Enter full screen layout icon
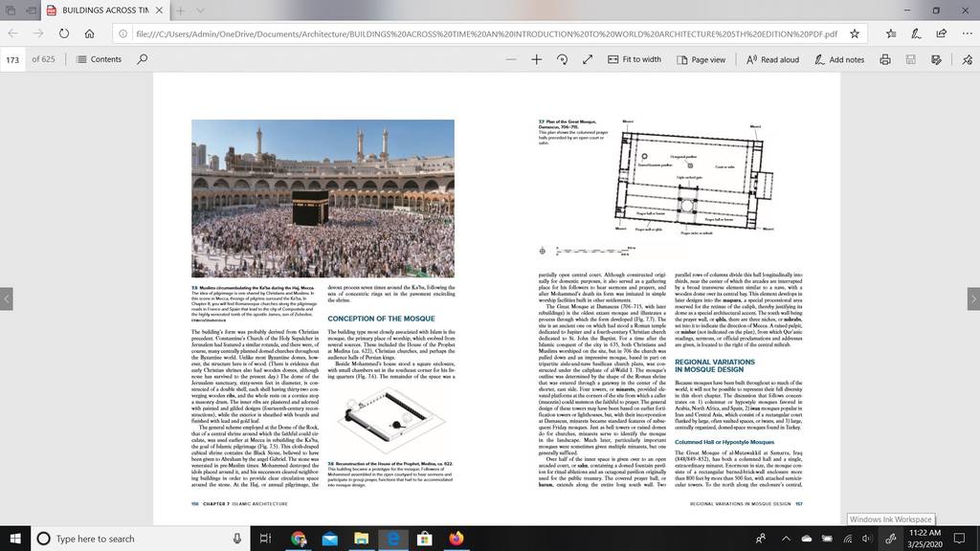 point(588,59)
